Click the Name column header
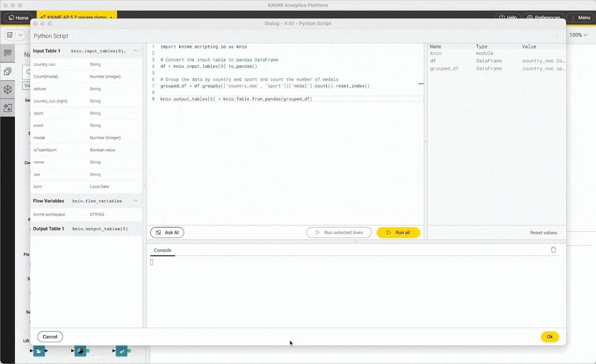The width and height of the screenshot is (596, 364). pyautogui.click(x=435, y=47)
